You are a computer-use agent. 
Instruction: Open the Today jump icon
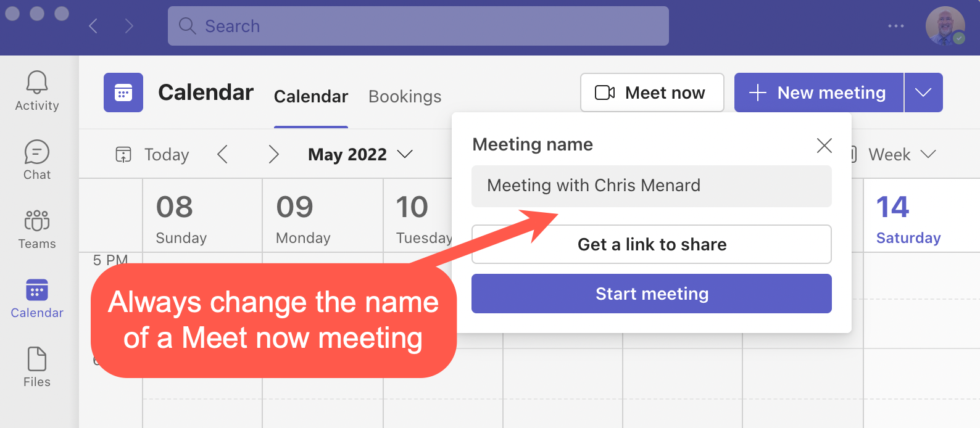coord(124,154)
